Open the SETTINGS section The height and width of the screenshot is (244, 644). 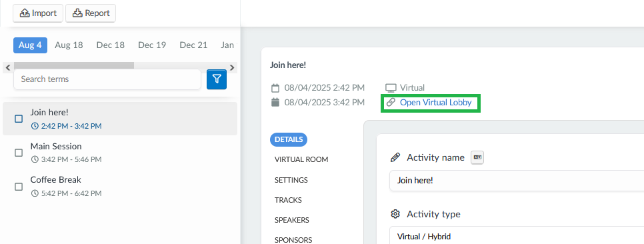[291, 180]
